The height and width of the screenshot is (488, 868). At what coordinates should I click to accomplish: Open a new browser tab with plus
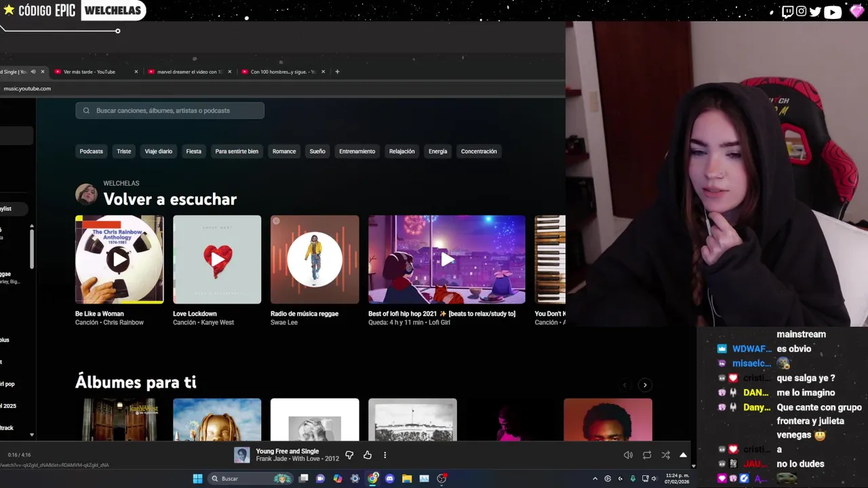[337, 72]
